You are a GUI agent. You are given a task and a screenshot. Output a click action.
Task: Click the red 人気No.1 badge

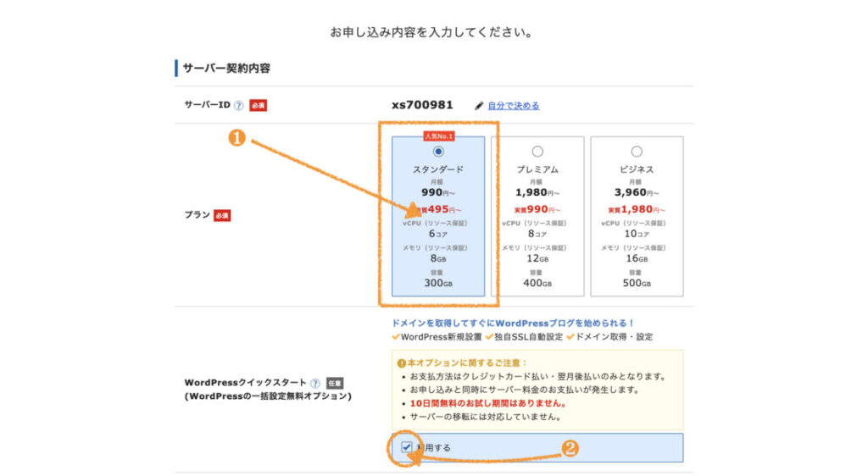tap(438, 136)
